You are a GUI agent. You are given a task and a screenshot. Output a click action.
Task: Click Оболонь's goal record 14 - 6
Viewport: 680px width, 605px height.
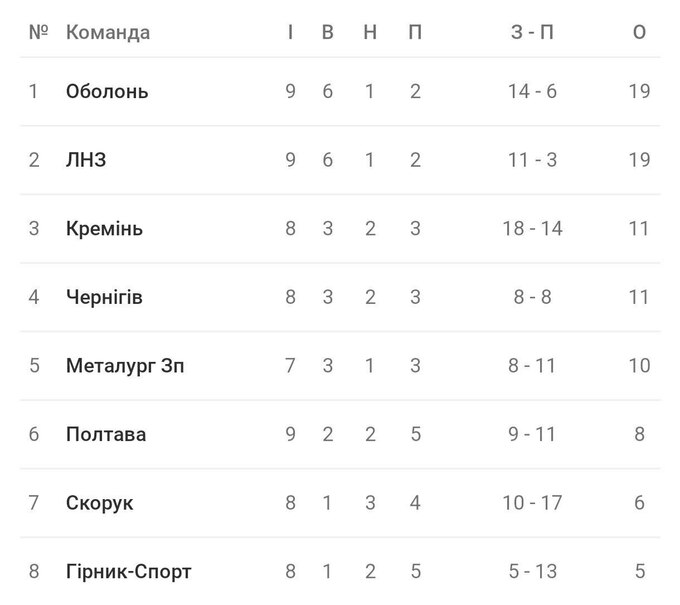tap(532, 91)
